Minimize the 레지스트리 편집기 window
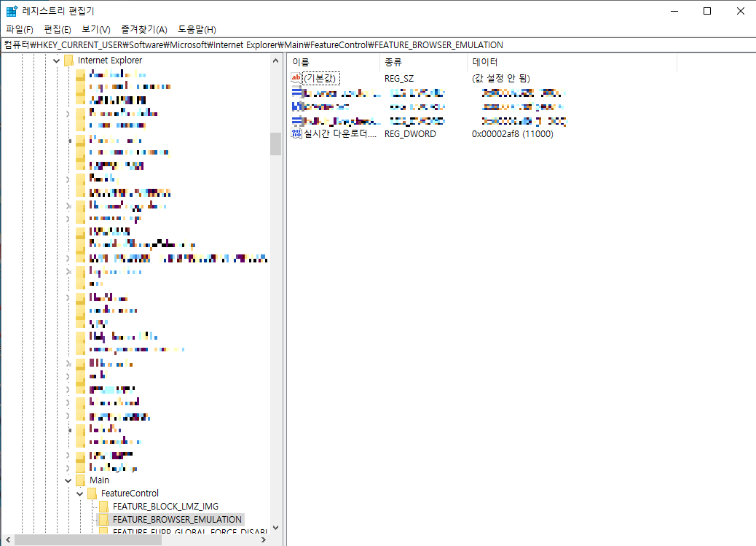The height and width of the screenshot is (546, 756). tap(674, 11)
